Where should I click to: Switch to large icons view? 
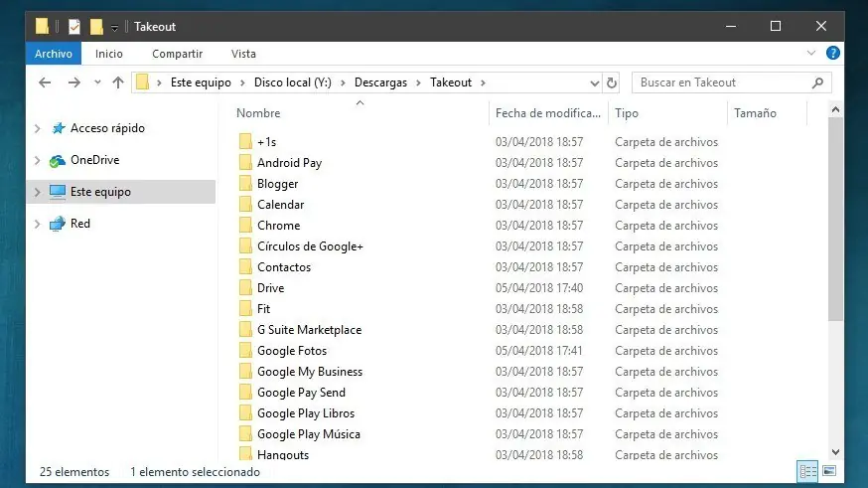click(x=829, y=471)
